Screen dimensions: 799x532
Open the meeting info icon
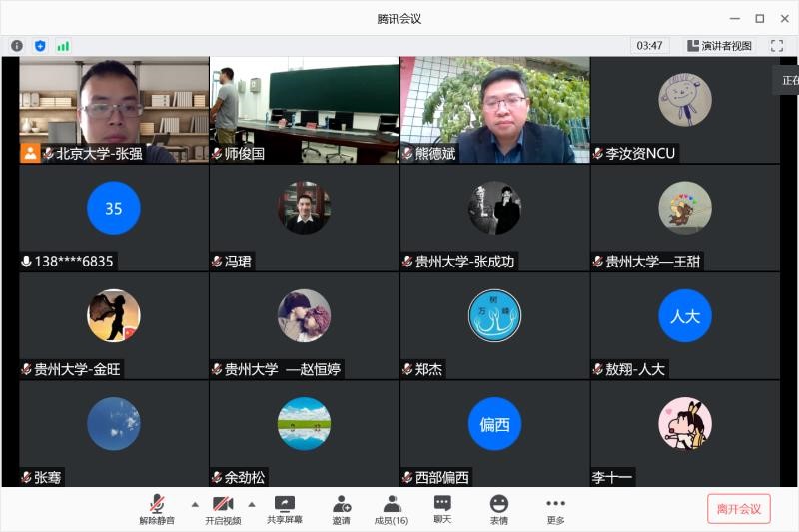(17, 46)
